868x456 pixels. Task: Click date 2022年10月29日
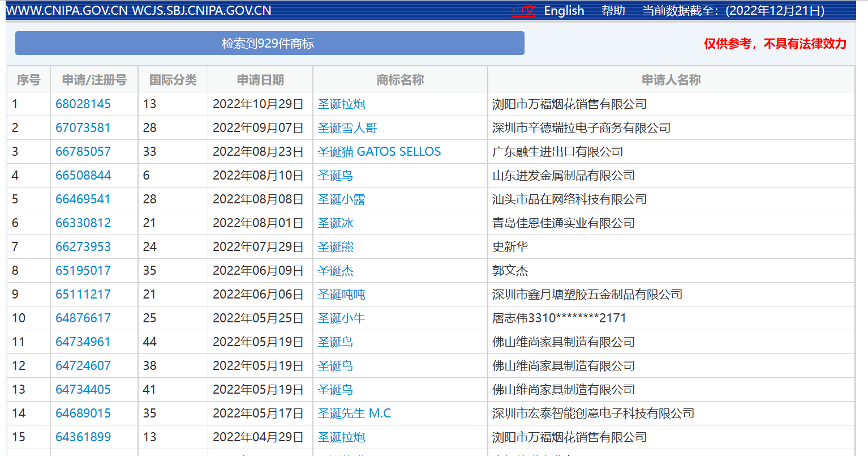click(259, 104)
